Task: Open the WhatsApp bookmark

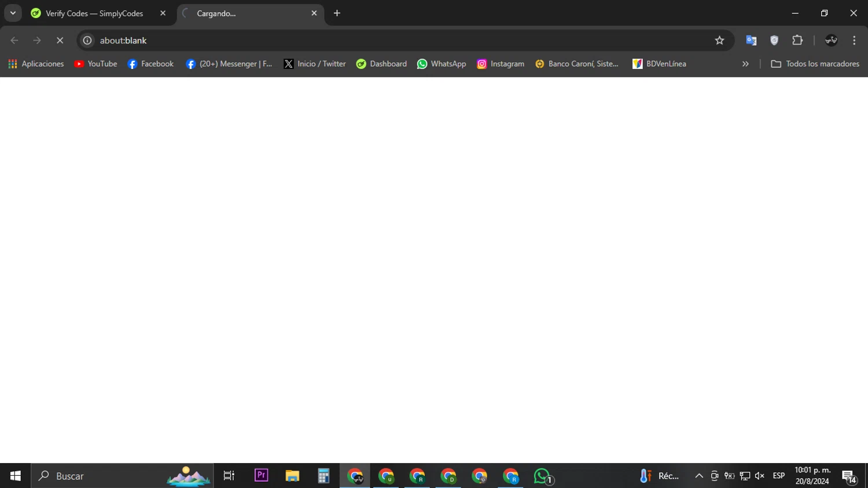Action: pyautogui.click(x=442, y=64)
